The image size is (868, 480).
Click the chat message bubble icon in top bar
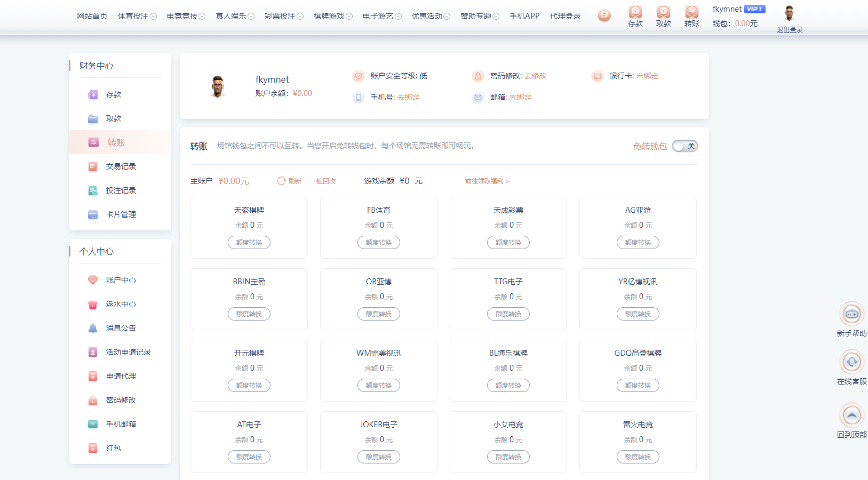coord(604,15)
